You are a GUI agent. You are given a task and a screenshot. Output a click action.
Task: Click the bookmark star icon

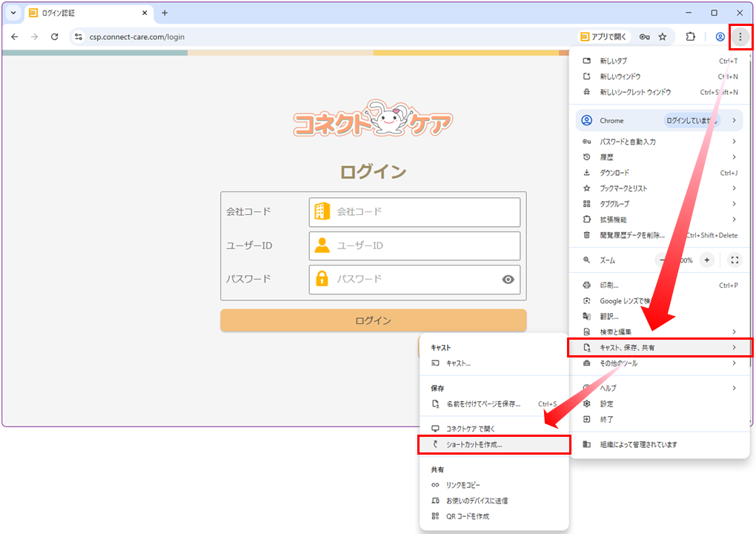point(663,36)
